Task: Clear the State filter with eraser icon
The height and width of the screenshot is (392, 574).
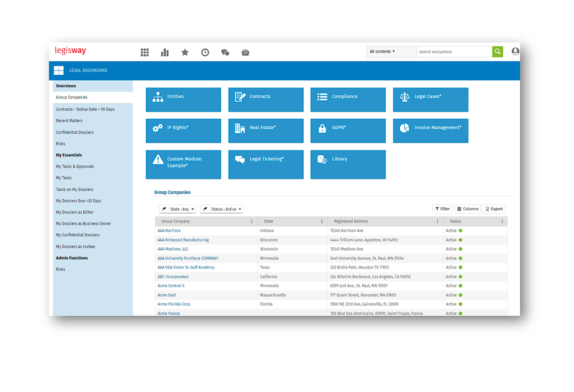Action: pos(164,209)
